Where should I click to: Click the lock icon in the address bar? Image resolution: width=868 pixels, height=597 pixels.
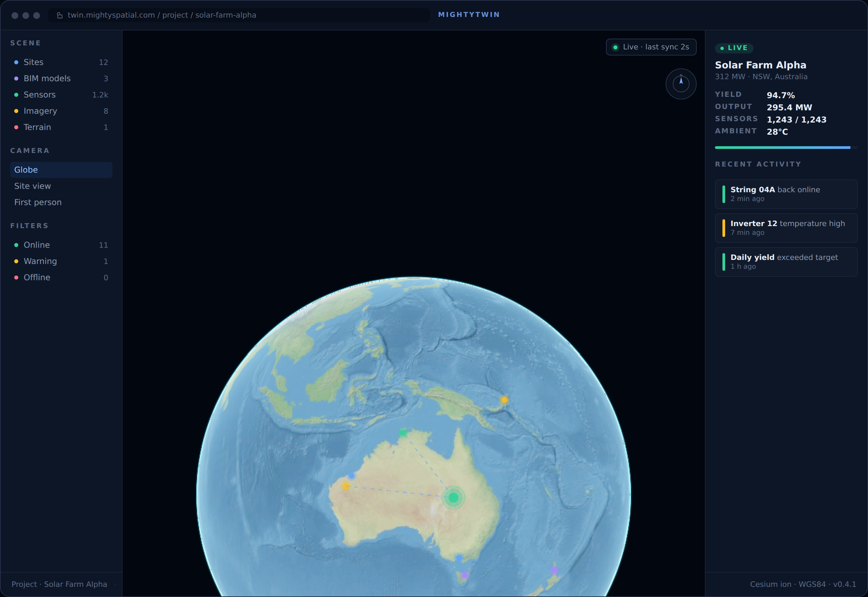coord(60,15)
